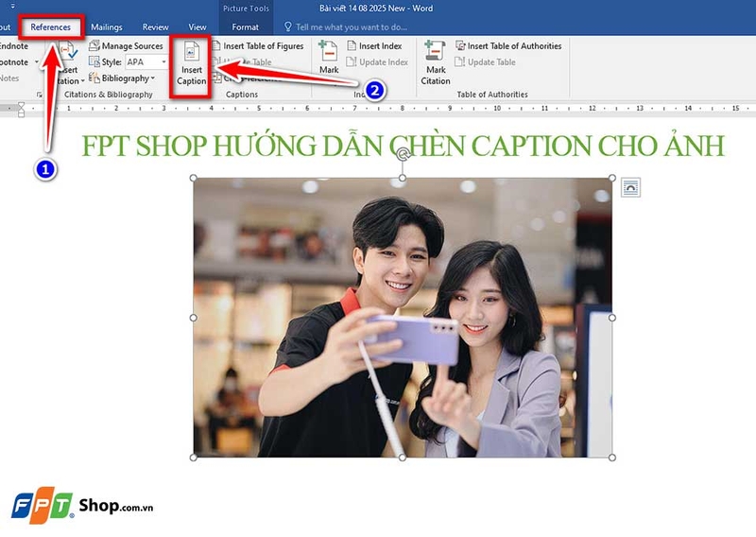Click the indent marker on the ruler
The height and width of the screenshot is (537, 756).
(21, 110)
